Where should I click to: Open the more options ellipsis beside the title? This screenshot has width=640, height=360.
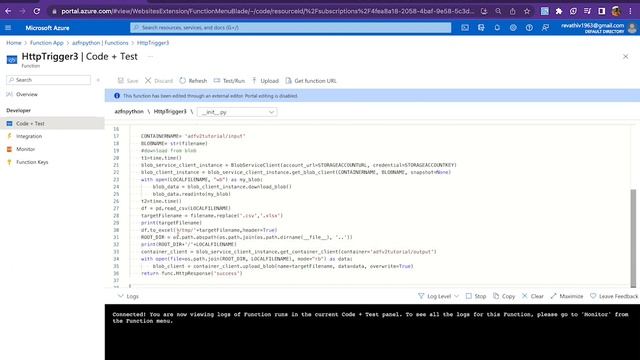(150, 57)
